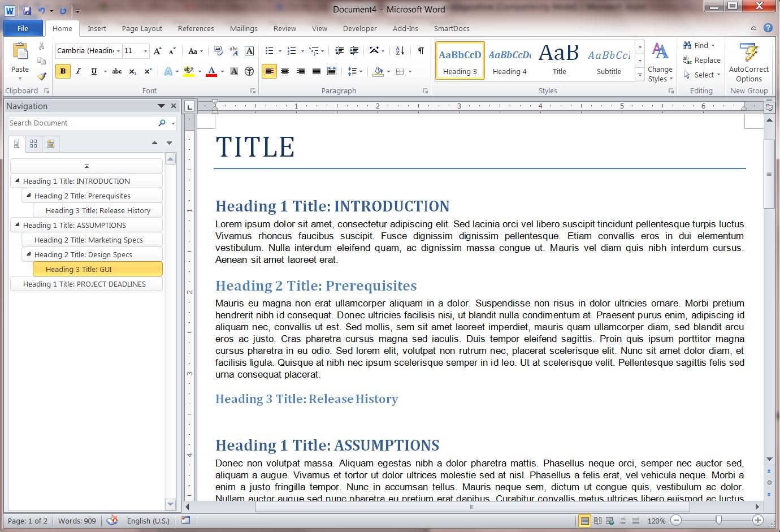Open the font name dropdown
Viewport: 780px width, 532px height.
(x=118, y=51)
